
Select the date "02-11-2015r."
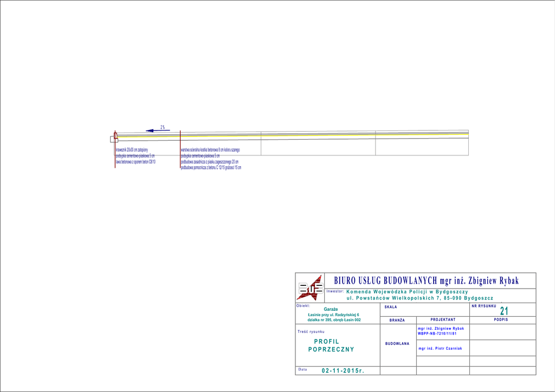(x=343, y=371)
